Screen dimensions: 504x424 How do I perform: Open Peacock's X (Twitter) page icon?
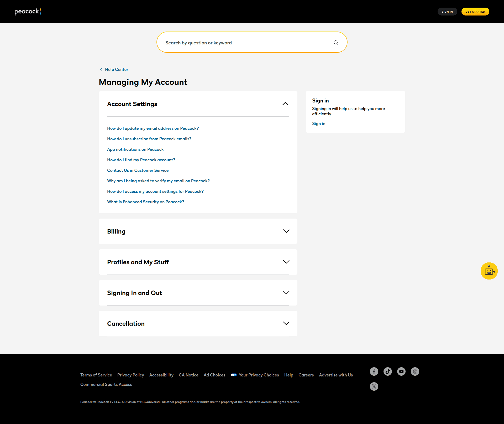(x=374, y=386)
